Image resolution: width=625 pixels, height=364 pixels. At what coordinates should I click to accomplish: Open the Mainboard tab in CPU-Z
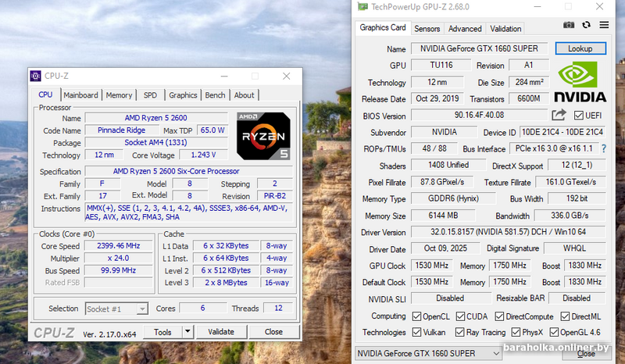point(80,95)
